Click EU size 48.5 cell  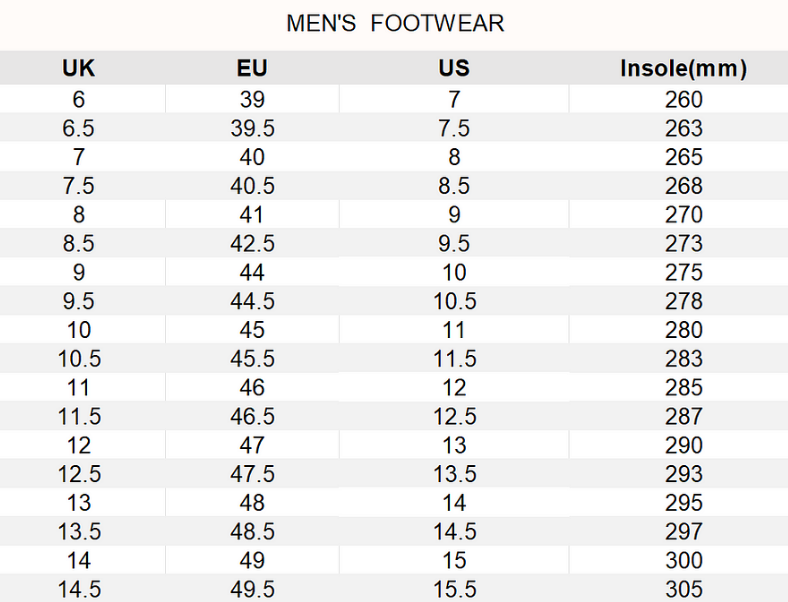(x=252, y=532)
